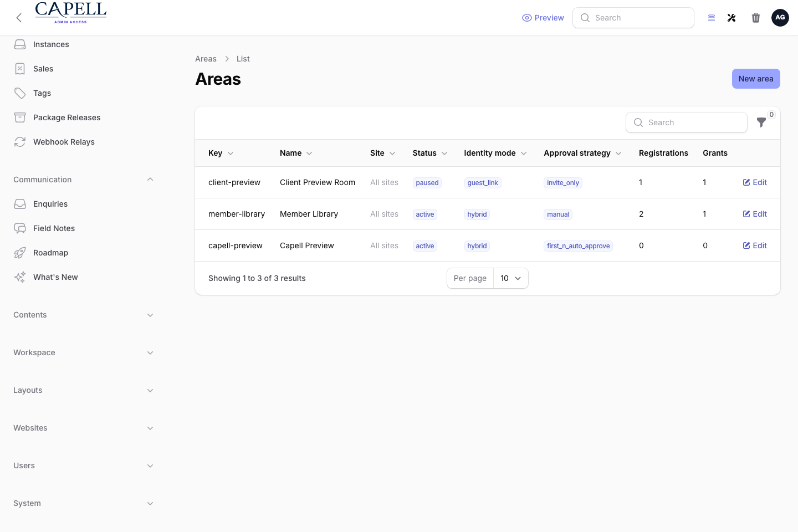Viewport: 798px width, 532px height.
Task: Focus the Areas table Search field
Action: [x=687, y=122]
